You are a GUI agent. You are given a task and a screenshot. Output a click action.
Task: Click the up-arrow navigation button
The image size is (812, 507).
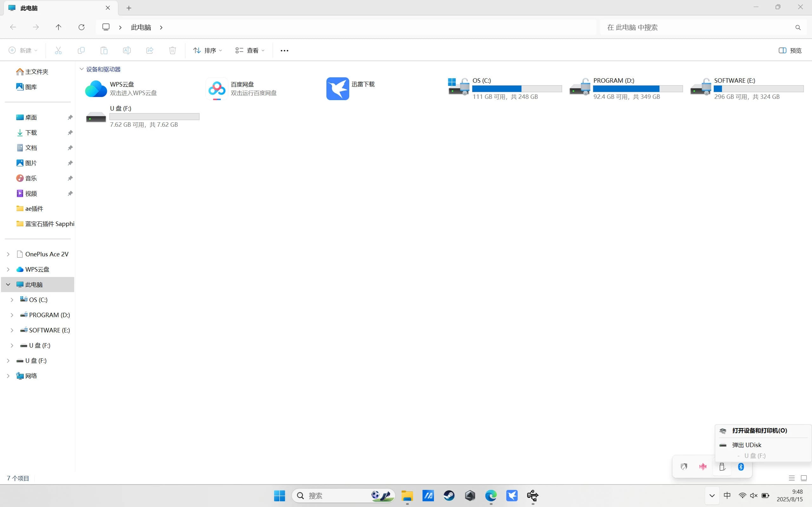coord(58,27)
